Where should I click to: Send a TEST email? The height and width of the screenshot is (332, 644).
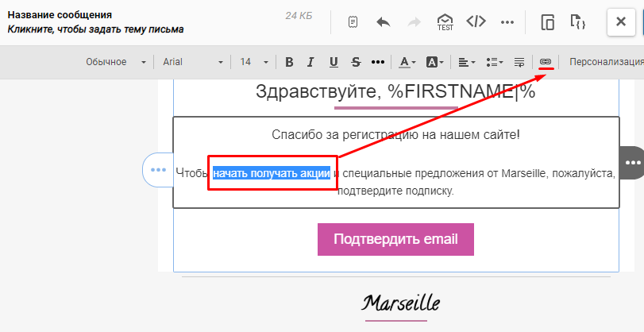(x=445, y=22)
